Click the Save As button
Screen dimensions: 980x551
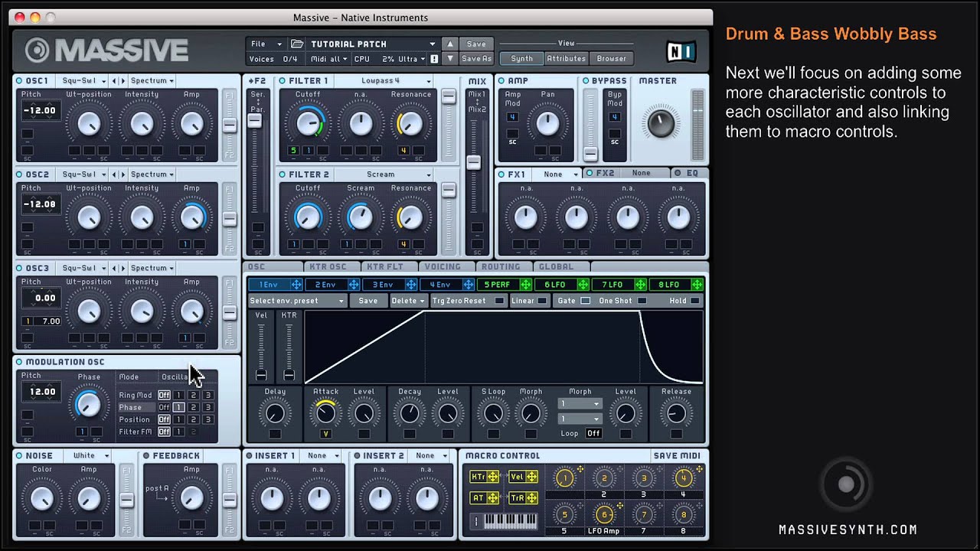(476, 58)
